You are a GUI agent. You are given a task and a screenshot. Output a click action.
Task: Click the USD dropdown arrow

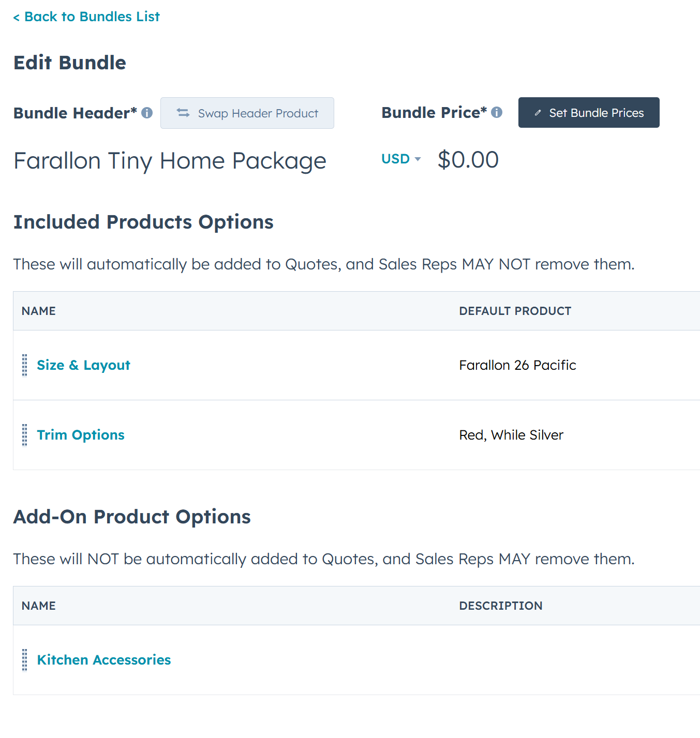tap(418, 159)
